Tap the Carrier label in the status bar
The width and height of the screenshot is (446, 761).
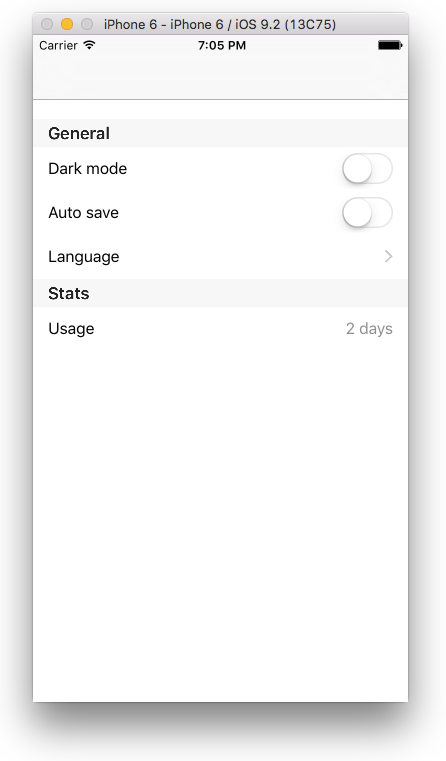[x=58, y=46]
